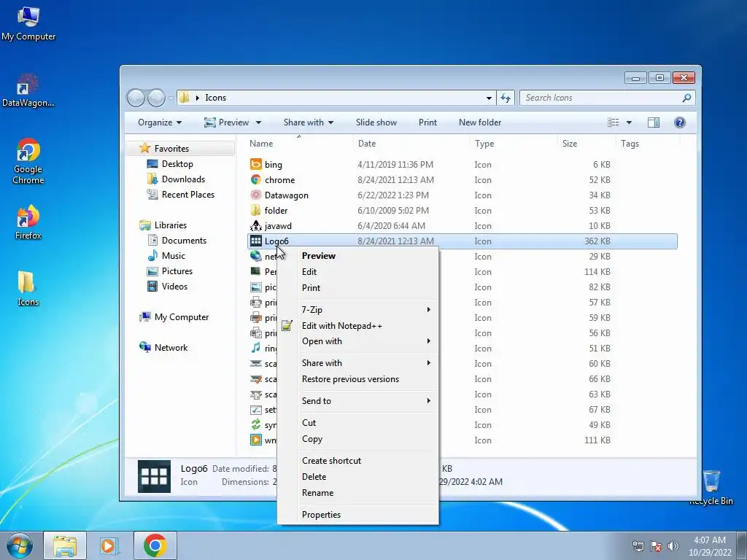Open My Computer desktop icon
Viewport: 747px width, 560px height.
28,24
